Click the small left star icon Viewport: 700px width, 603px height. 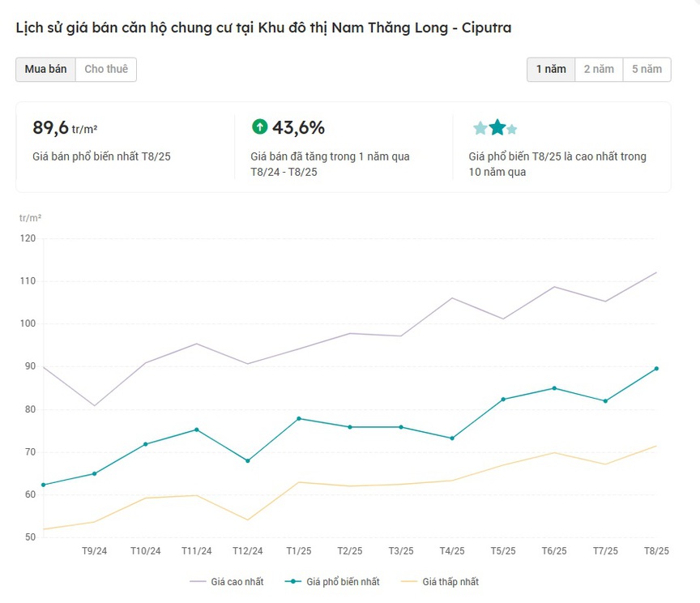click(x=480, y=129)
